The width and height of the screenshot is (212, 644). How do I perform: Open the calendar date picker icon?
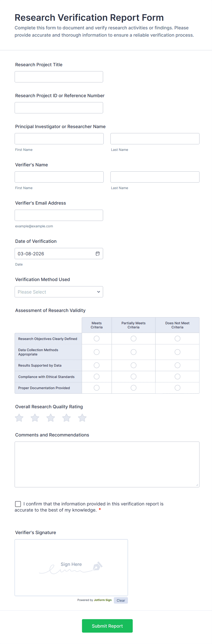point(98,254)
